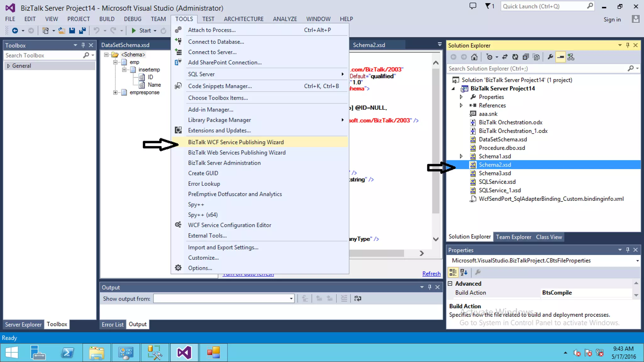Screen dimensions: 644x362
Task: Collapse the insertemp schema node
Action: click(124, 70)
